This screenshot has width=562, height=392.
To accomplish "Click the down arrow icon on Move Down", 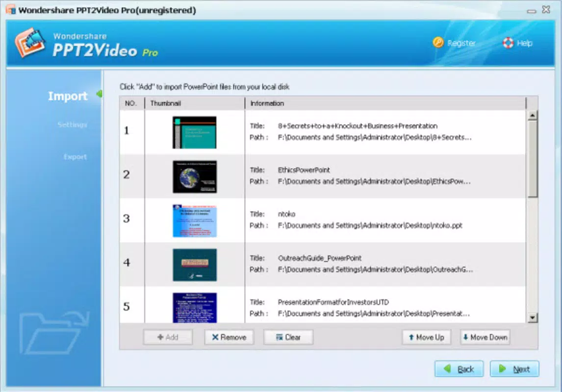I will point(465,337).
